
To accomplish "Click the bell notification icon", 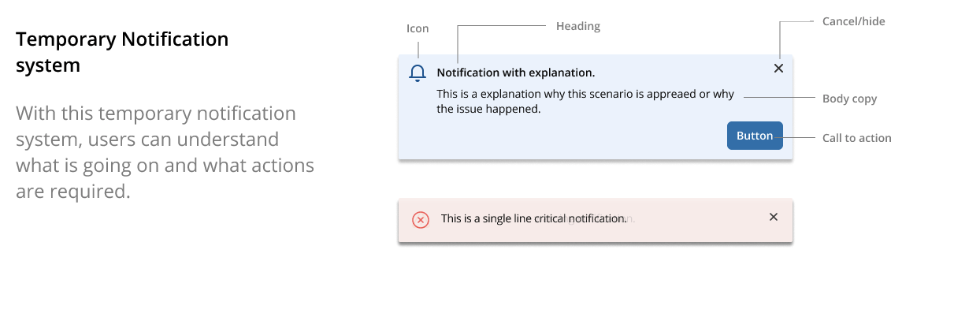I will pyautogui.click(x=418, y=73).
